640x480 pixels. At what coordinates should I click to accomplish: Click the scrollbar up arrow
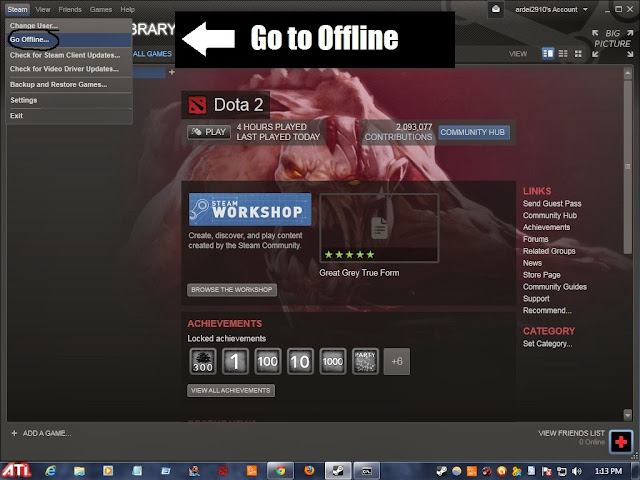click(628, 73)
